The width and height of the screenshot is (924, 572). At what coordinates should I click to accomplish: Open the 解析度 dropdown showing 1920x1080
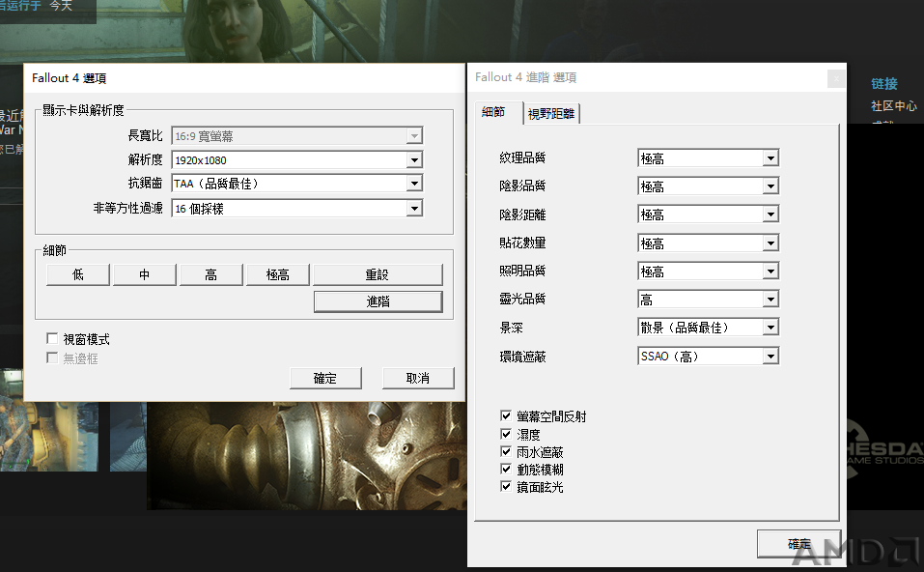click(297, 159)
